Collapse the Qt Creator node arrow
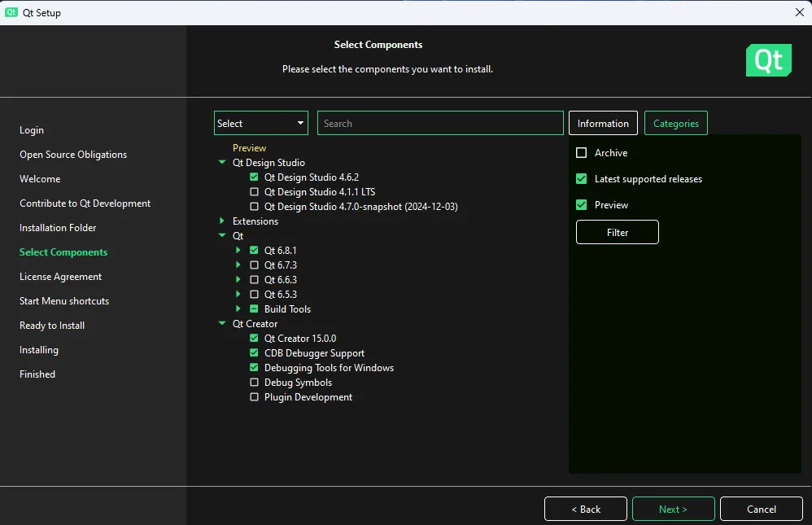The height and width of the screenshot is (525, 812). (222, 323)
